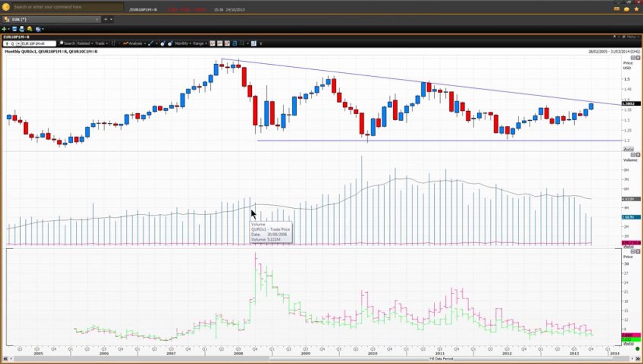Click the green plus add icon
Viewport: 643px width, 364px height.
coord(5,29)
